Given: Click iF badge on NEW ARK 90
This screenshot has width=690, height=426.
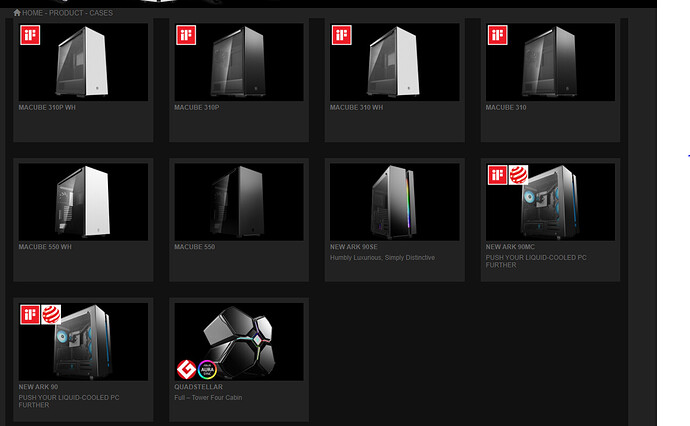Looking at the screenshot, I should [x=30, y=315].
